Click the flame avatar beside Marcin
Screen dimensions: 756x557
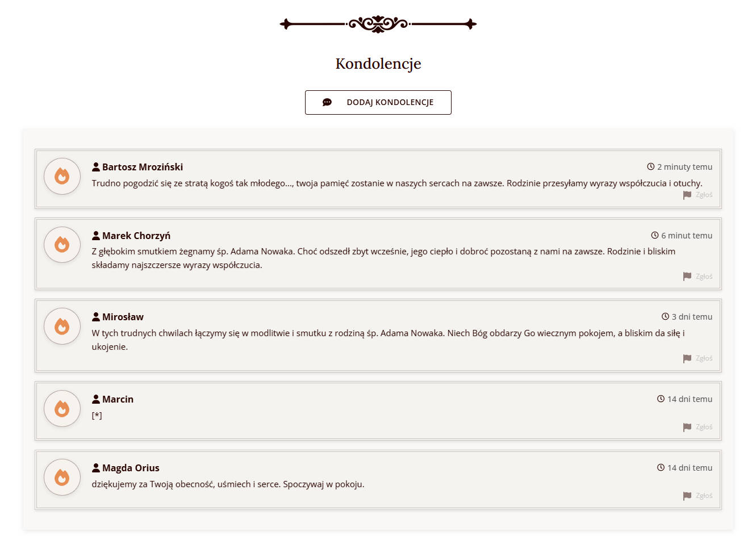coord(62,408)
